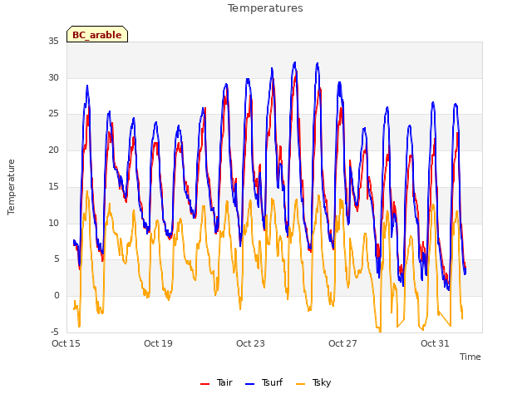Click the Temperatures chart title
The height and width of the screenshot is (399, 532).
265,8
